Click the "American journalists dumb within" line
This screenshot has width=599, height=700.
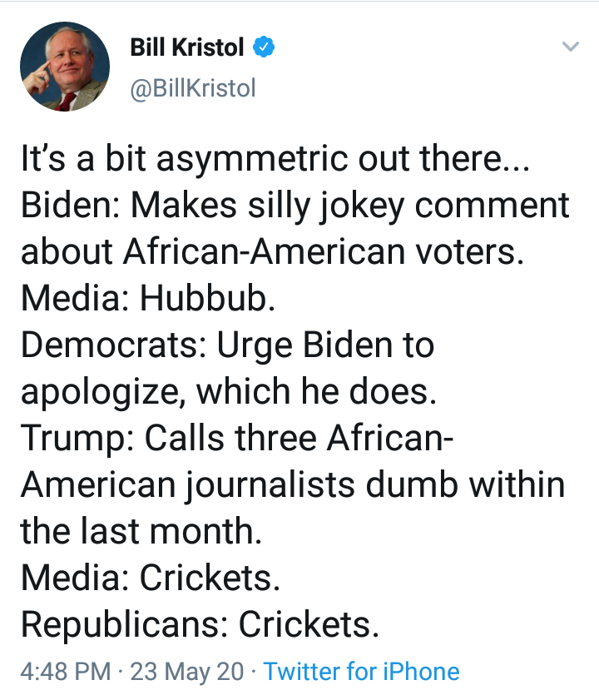pos(293,485)
